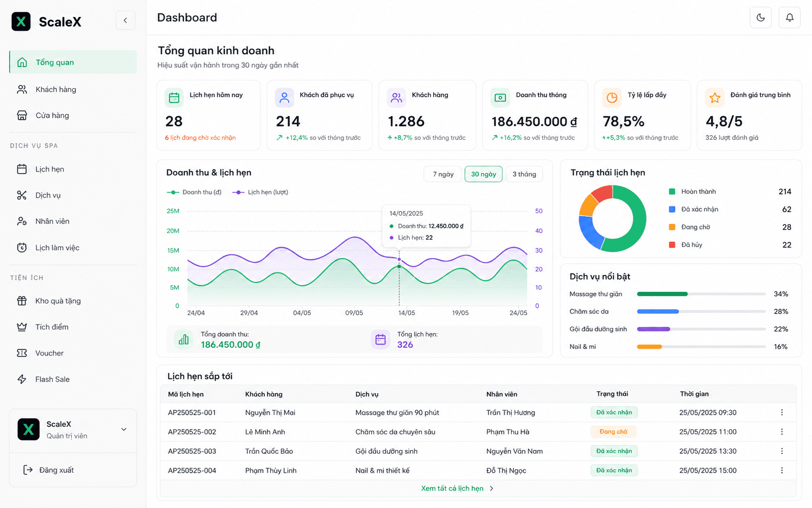Viewport: 812px width, 508px height.
Task: Click the green revenue data point on 14/05
Action: coord(399,267)
